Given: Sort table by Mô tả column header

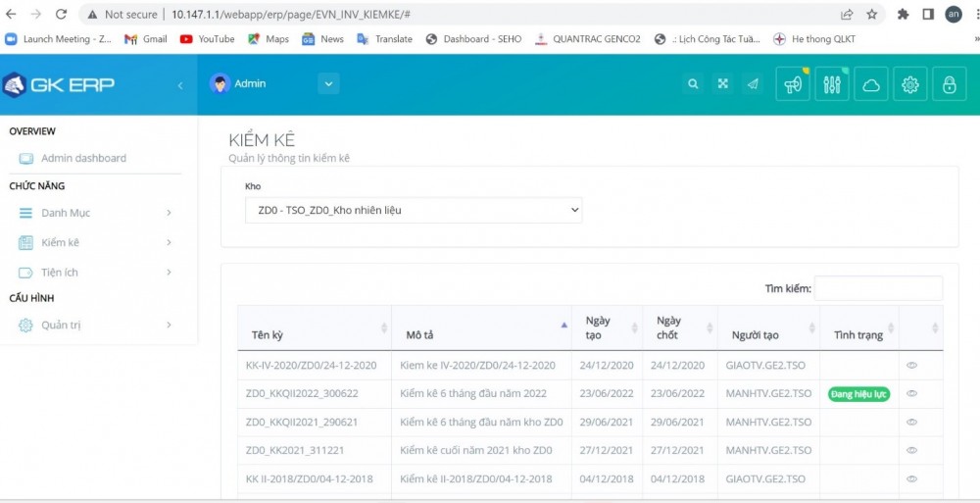Looking at the screenshot, I should 480,333.
